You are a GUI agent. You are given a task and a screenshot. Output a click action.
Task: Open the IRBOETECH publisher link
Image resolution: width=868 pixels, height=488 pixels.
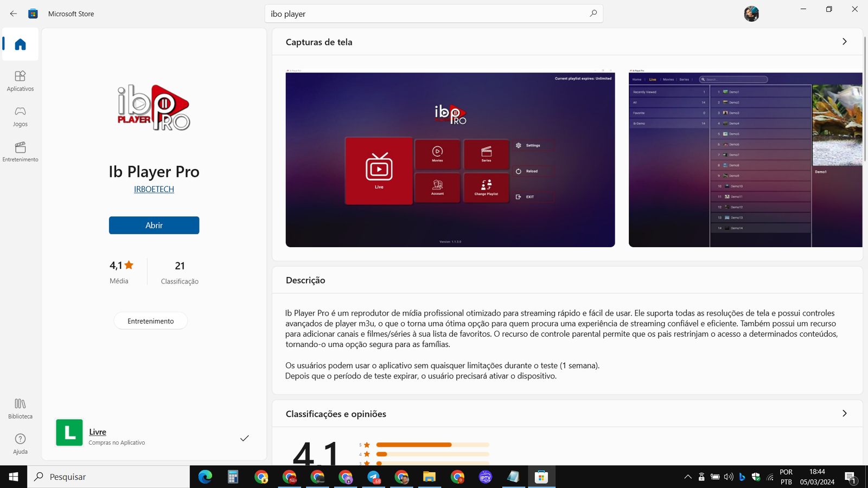tap(154, 189)
